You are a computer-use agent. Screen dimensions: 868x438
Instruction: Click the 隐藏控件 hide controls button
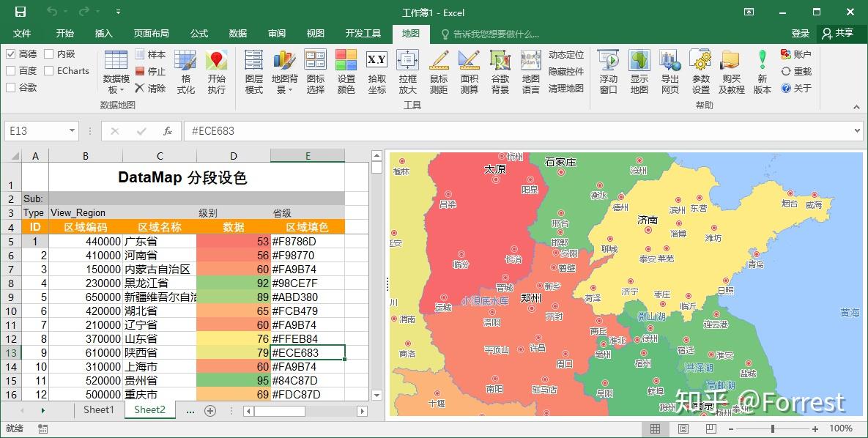565,72
